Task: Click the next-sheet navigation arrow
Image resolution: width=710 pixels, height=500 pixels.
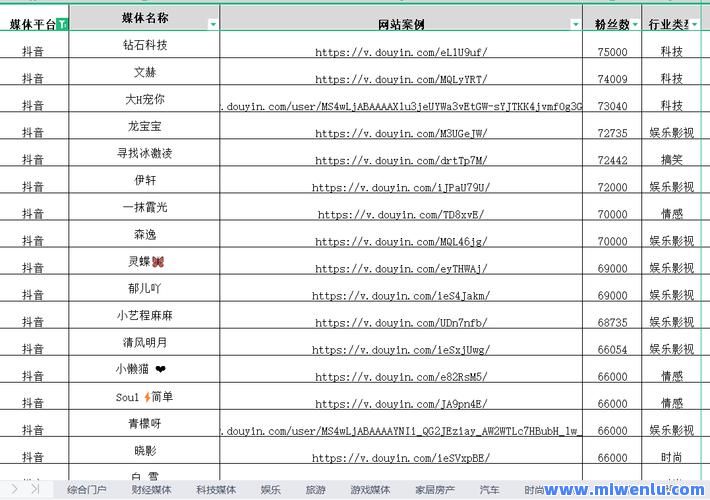Action: 14,489
